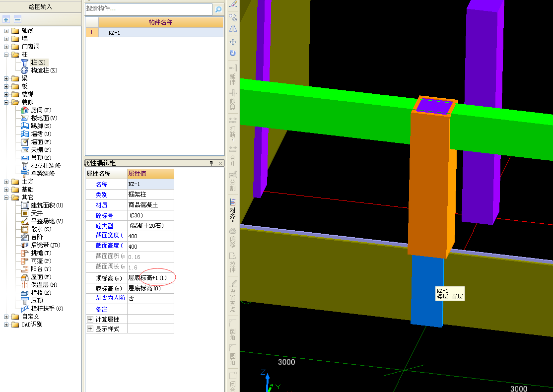
Task: Click the 延伸 extend tool
Action: tap(233, 75)
